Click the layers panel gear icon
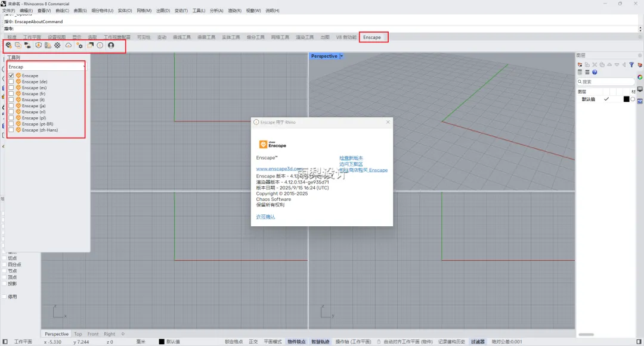The width and height of the screenshot is (644, 346). click(639, 55)
